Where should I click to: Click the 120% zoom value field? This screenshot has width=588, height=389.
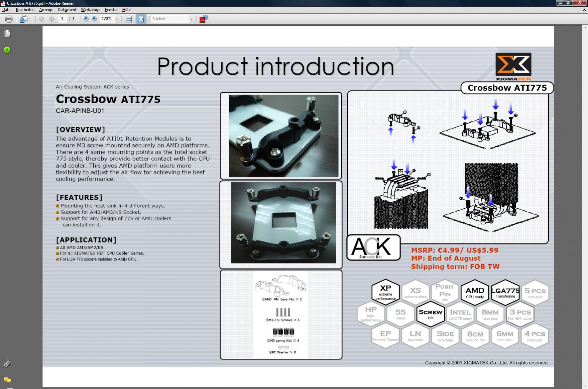107,19
